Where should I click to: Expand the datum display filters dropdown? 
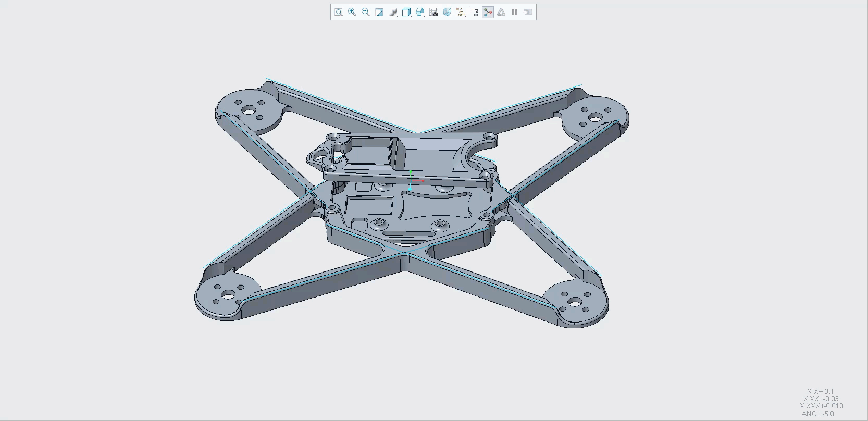[x=461, y=12]
